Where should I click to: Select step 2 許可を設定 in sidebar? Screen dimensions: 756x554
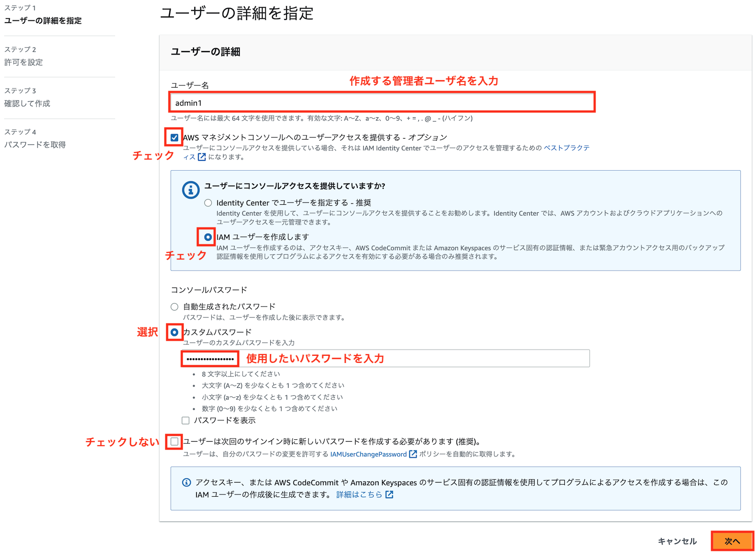coord(24,62)
